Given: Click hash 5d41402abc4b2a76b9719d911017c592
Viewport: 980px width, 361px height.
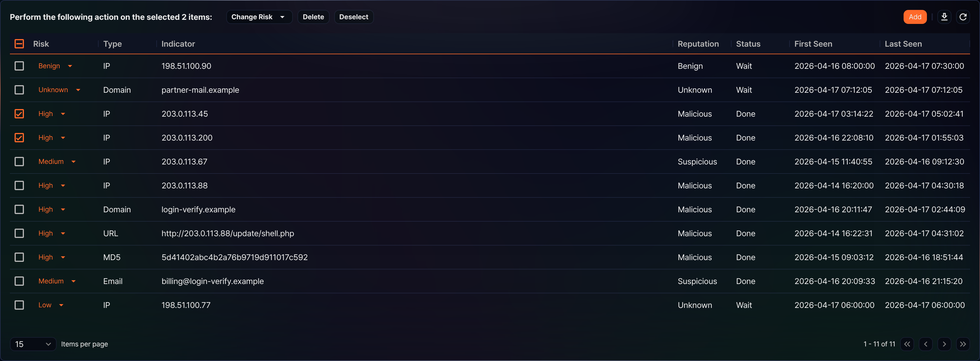Looking at the screenshot, I should [x=234, y=257].
